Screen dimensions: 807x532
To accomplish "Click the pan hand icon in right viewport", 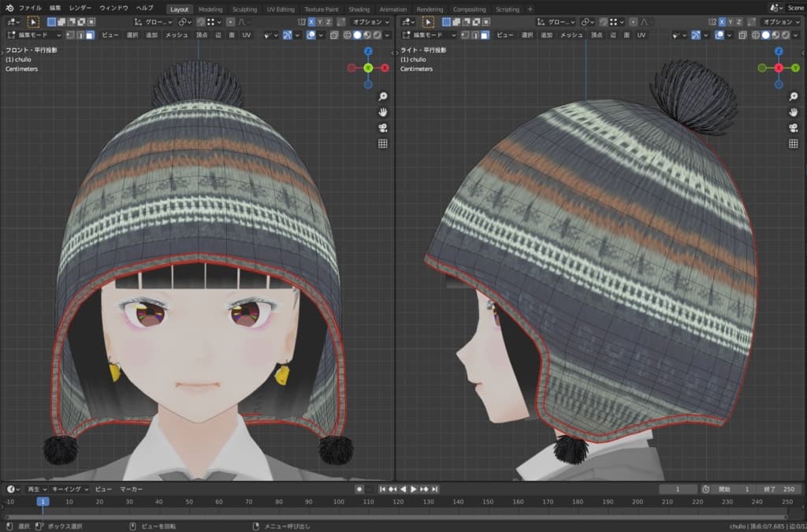I will [794, 112].
